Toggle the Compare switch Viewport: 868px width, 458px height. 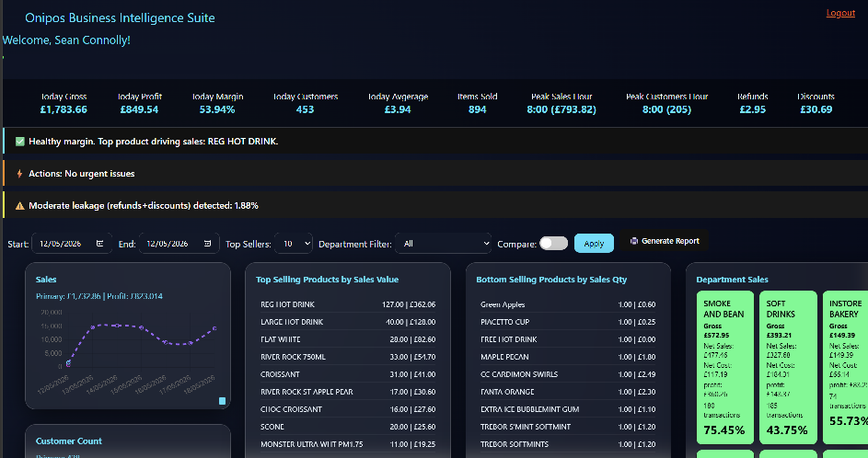pyautogui.click(x=553, y=244)
